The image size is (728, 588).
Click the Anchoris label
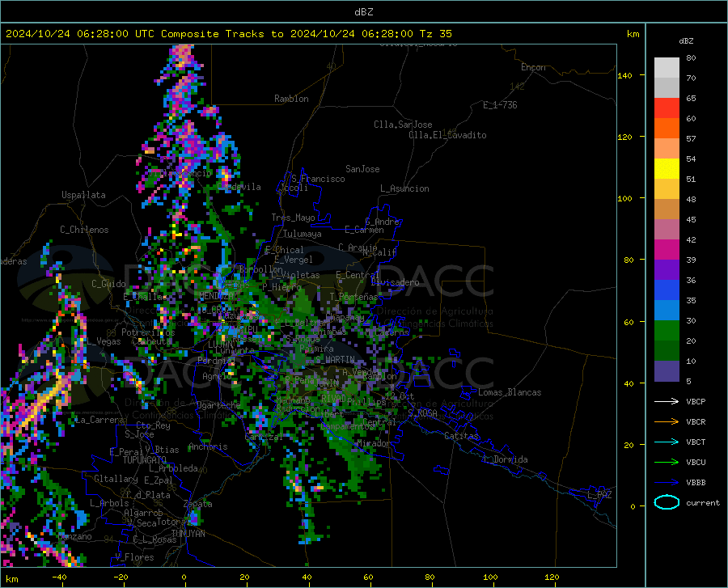[x=208, y=447]
